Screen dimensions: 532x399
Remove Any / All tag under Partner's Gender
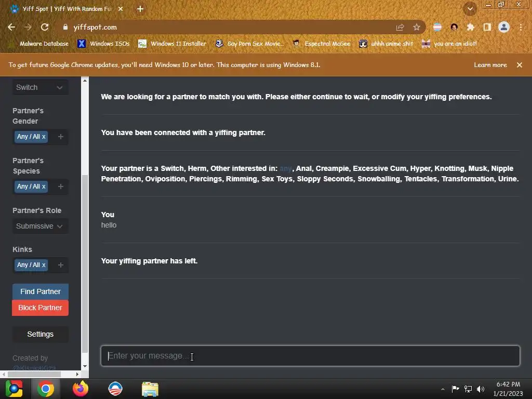pyautogui.click(x=44, y=137)
